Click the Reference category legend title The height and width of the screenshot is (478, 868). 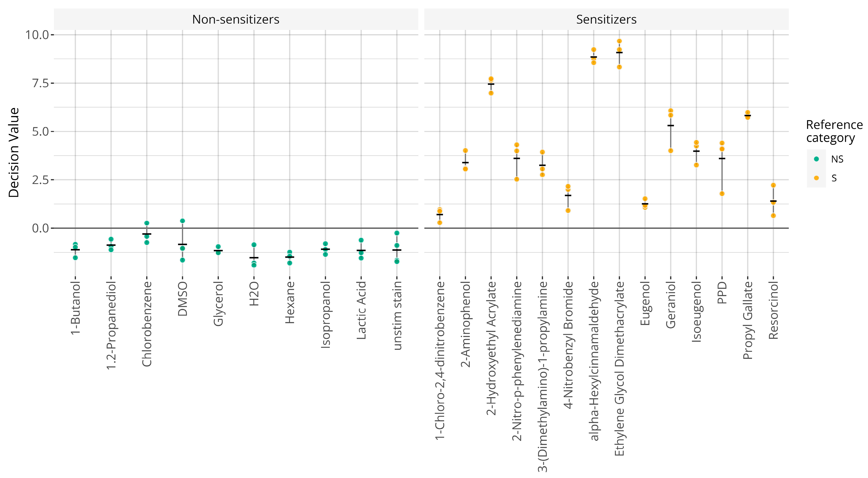834,132
